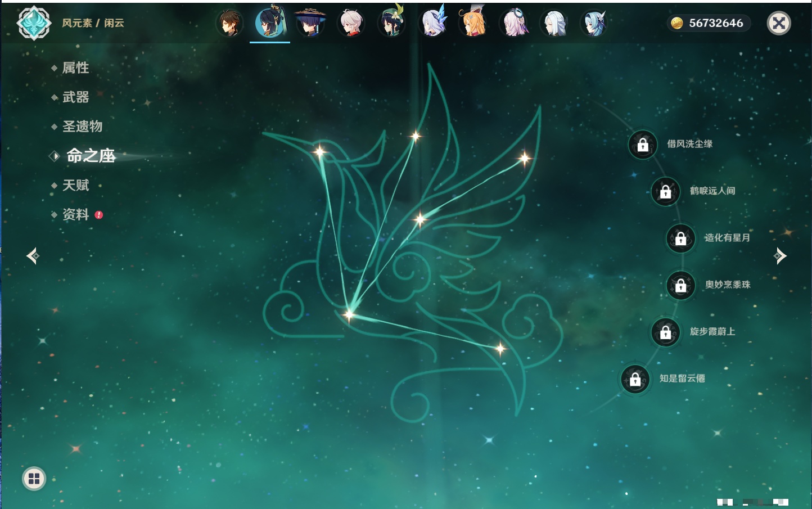Click the 造化有星月 constellation label

tap(727, 237)
